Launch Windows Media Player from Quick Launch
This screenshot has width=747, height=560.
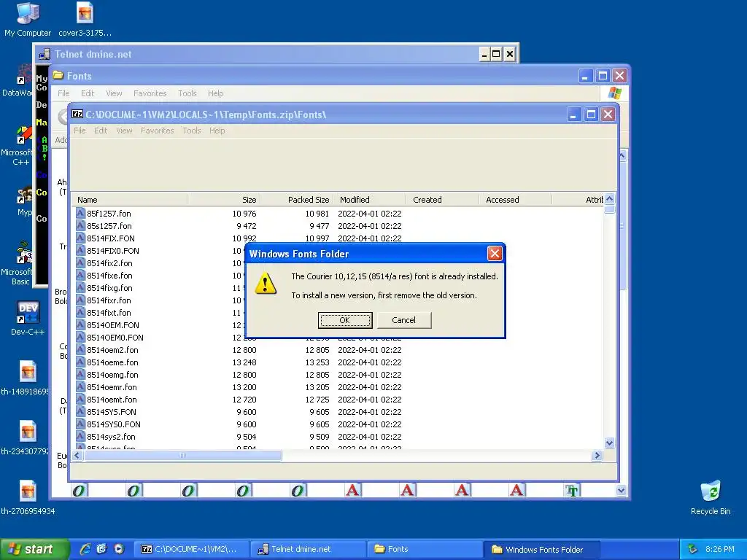point(119,549)
